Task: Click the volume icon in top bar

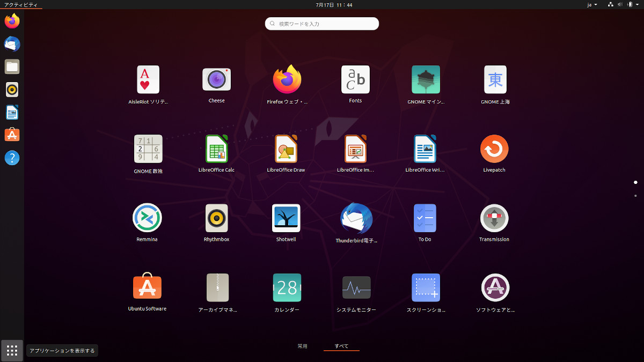Action: pos(620,4)
